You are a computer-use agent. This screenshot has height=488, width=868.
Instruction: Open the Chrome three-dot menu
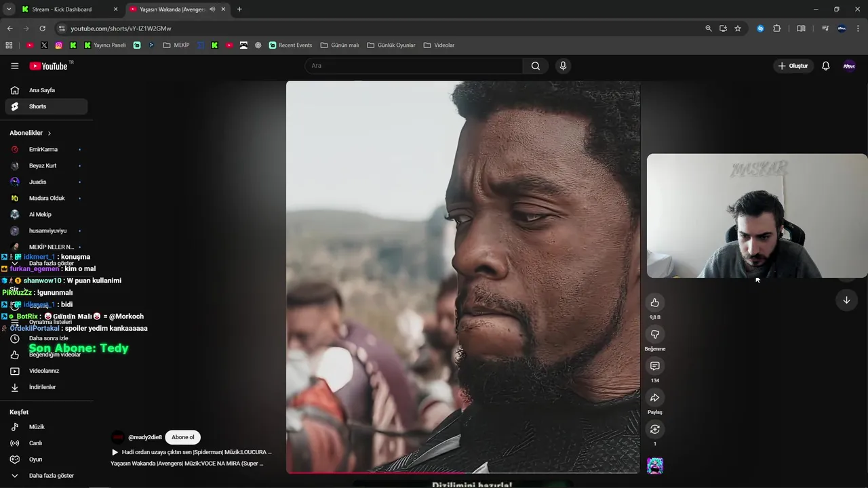click(859, 28)
